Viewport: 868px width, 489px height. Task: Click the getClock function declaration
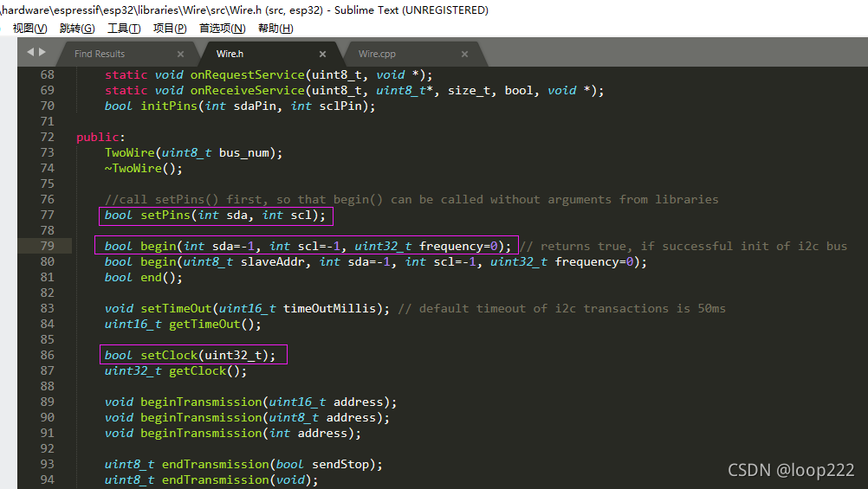click(176, 370)
